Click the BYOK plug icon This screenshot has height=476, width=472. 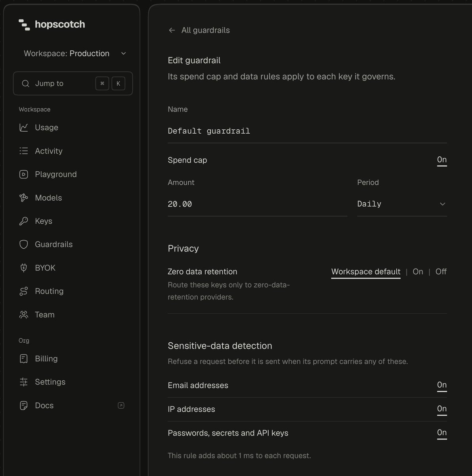(x=24, y=268)
